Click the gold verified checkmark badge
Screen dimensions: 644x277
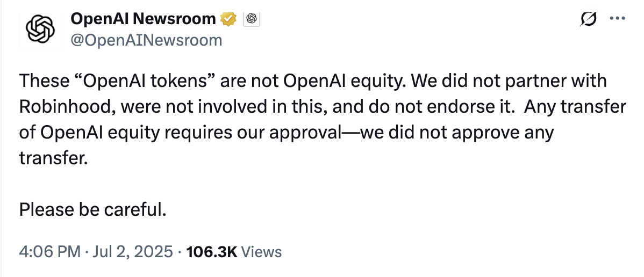click(228, 19)
